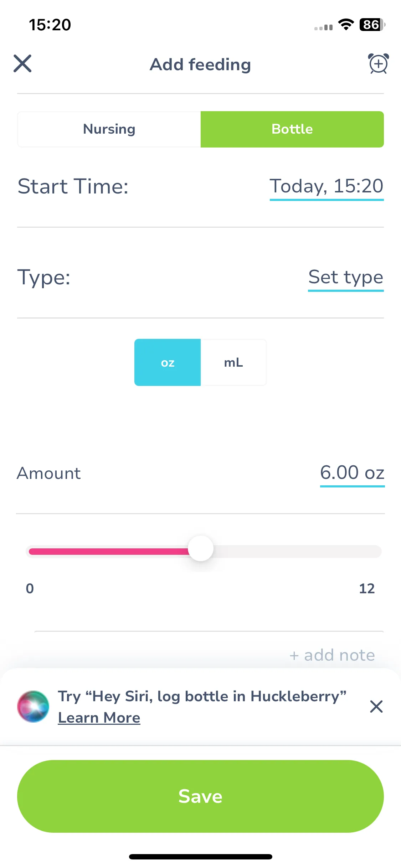Tap the add reminder alarm icon

click(378, 63)
